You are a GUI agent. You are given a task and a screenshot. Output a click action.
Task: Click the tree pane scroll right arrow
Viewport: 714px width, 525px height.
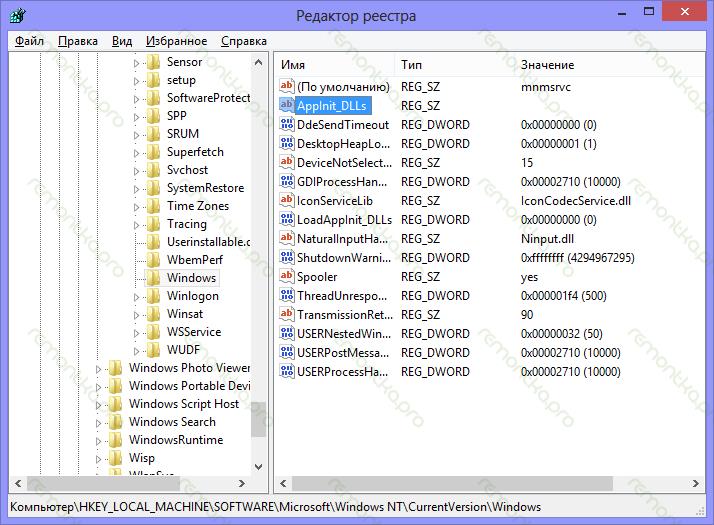click(242, 483)
